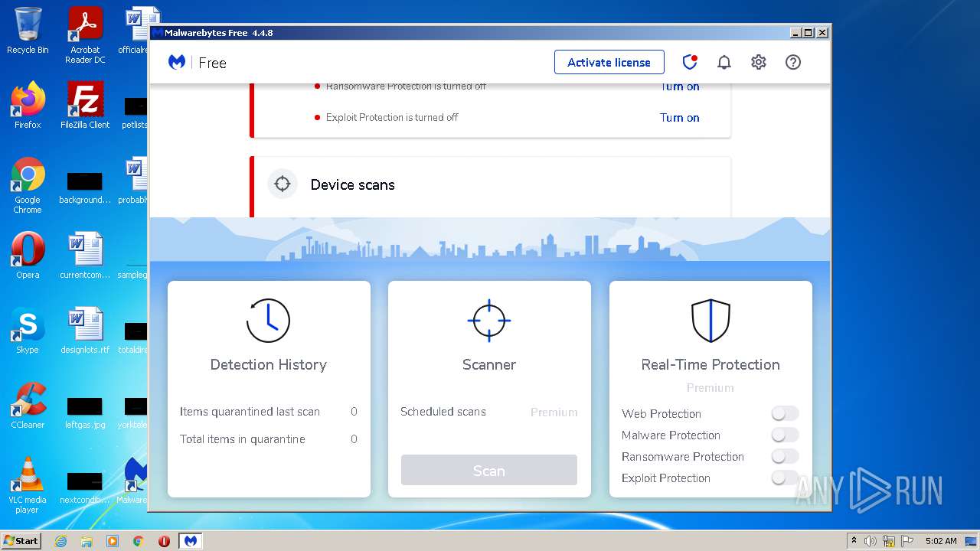The image size is (980, 551).
Task: Click Activate license button
Action: (x=609, y=63)
